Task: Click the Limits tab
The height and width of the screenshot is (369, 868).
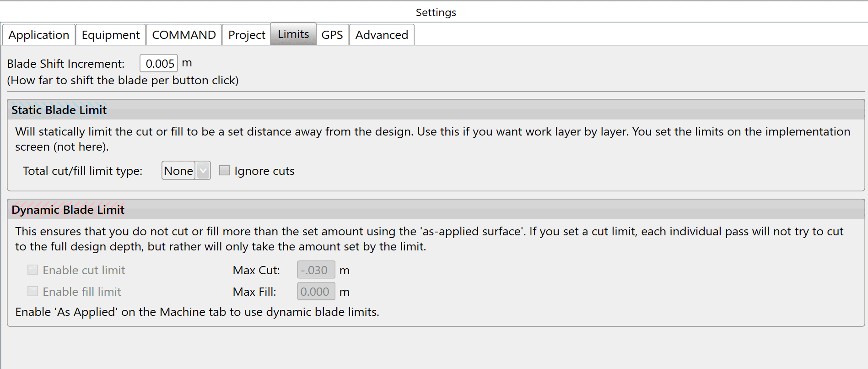Action: coord(293,34)
